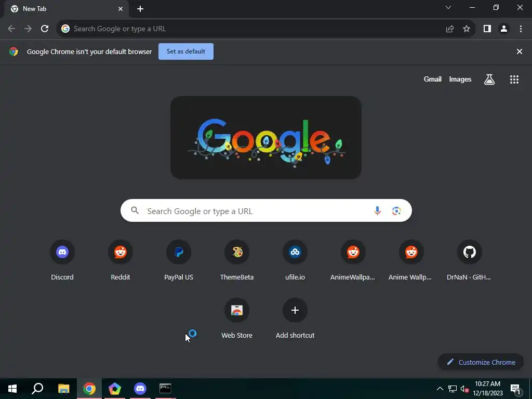Open the Gmail link
Viewport: 532px width, 399px height.
click(433, 79)
